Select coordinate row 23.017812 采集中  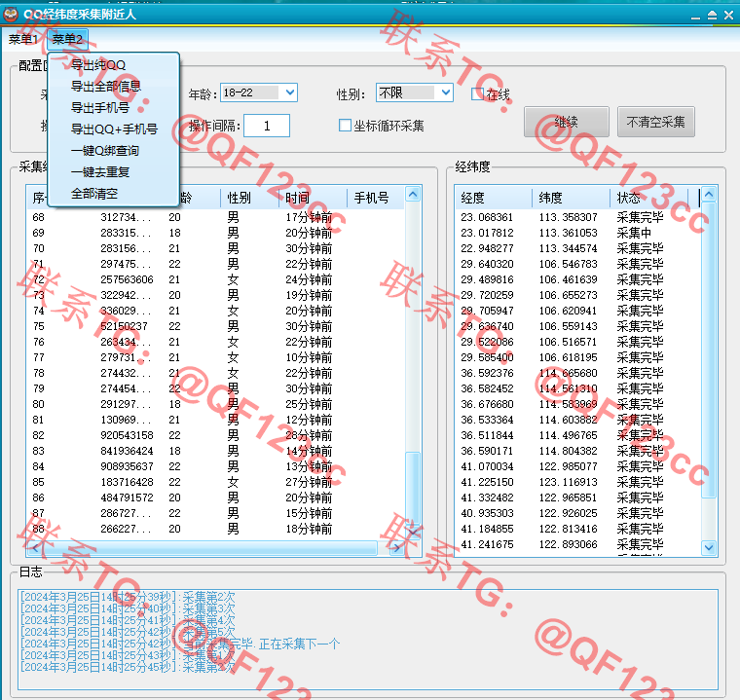[578, 233]
